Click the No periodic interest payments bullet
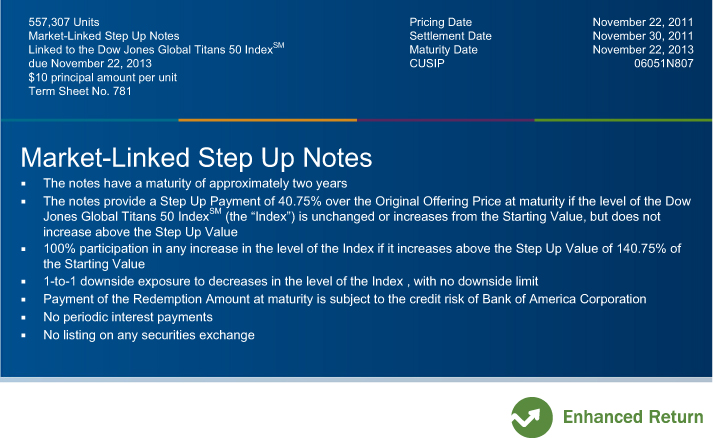This screenshot has height=438, width=713. click(x=128, y=317)
